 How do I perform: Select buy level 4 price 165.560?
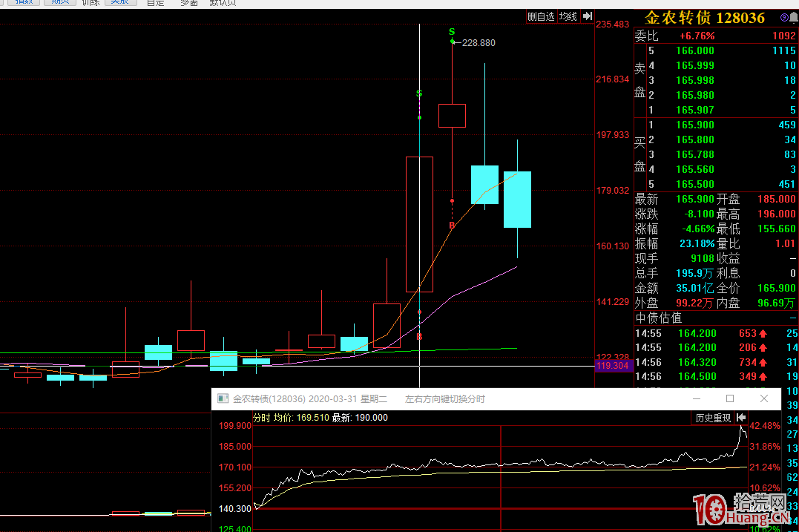coord(695,169)
